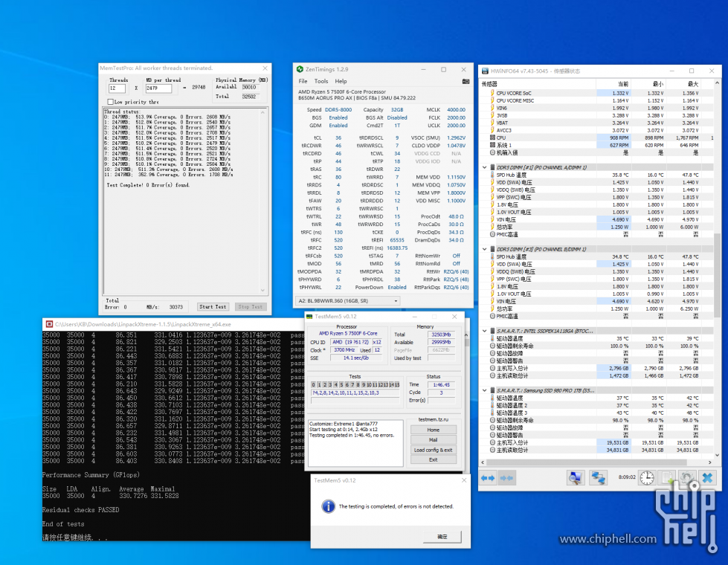Screen dimensions: 728x565
Task: Open File menu in ZenTimings
Action: tap(303, 81)
